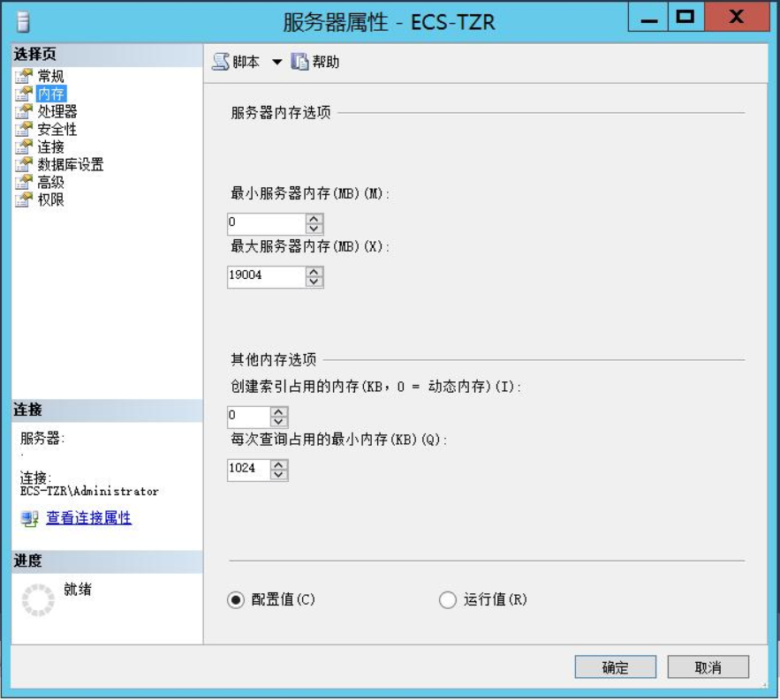Screen dimensions: 780x700
Task: Decrease the 最小服务器内存 value
Action: click(x=314, y=229)
